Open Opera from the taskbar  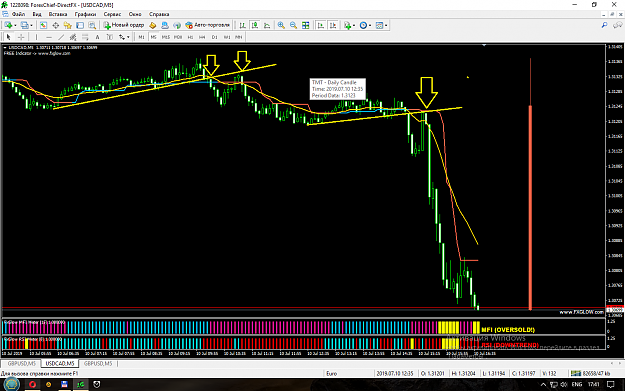[x=33, y=384]
